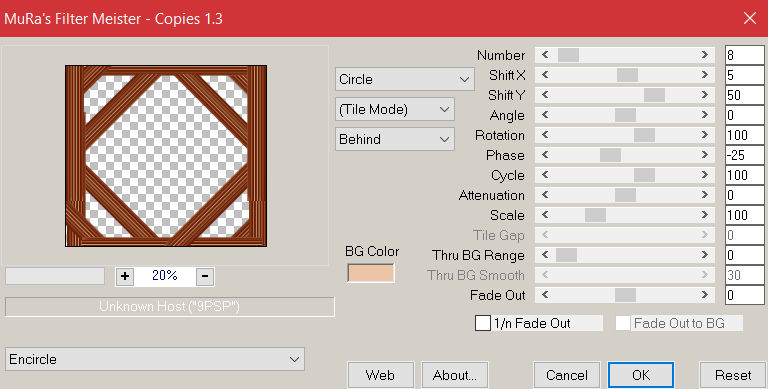The width and height of the screenshot is (768, 389).
Task: Open the Behind order dropdown
Action: tap(395, 139)
